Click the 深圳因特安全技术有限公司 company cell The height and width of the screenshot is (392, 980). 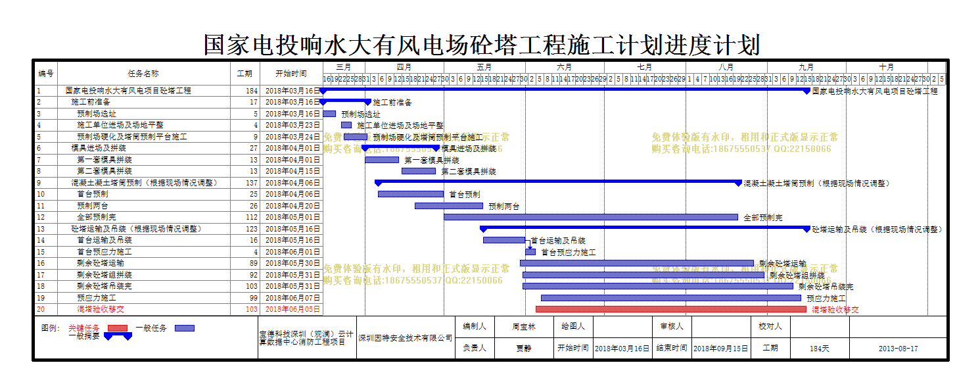point(406,338)
